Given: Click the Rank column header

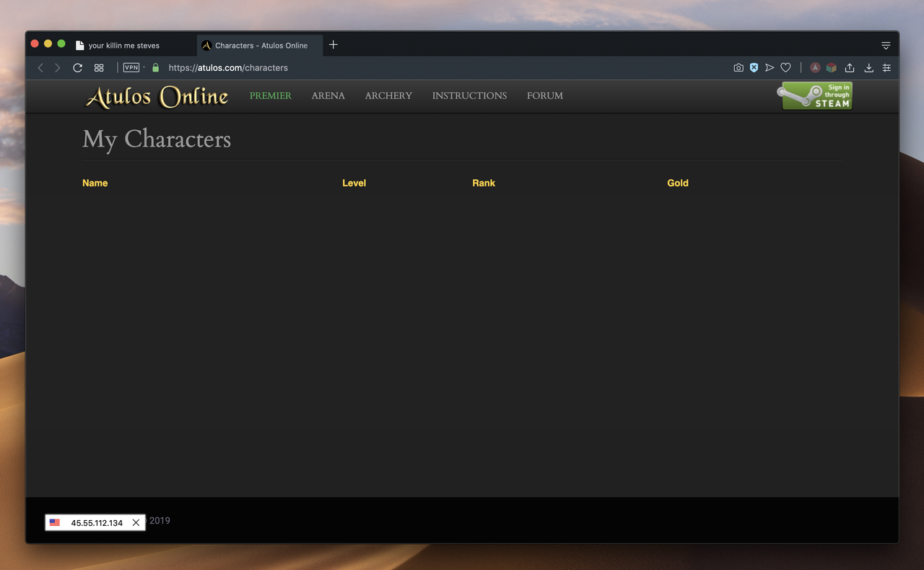Looking at the screenshot, I should point(484,183).
